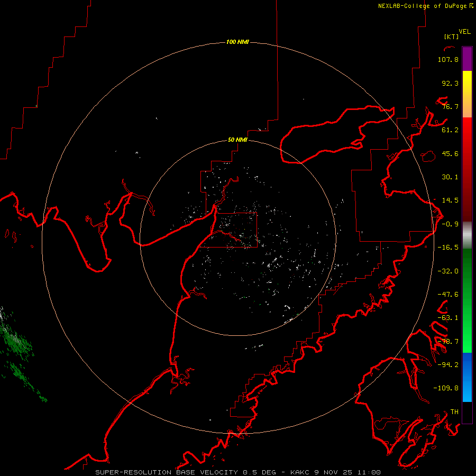Select the 14.5 velocity scale value

(450, 200)
